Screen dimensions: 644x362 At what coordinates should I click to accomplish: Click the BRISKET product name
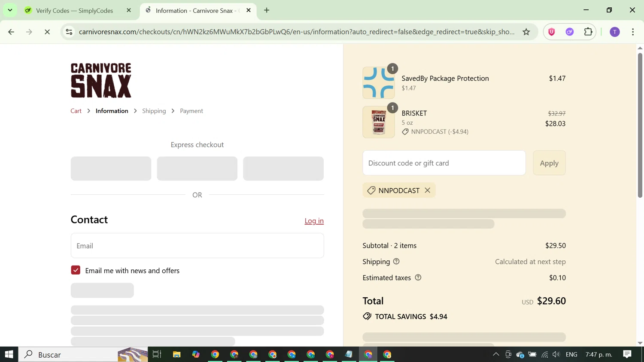click(414, 113)
